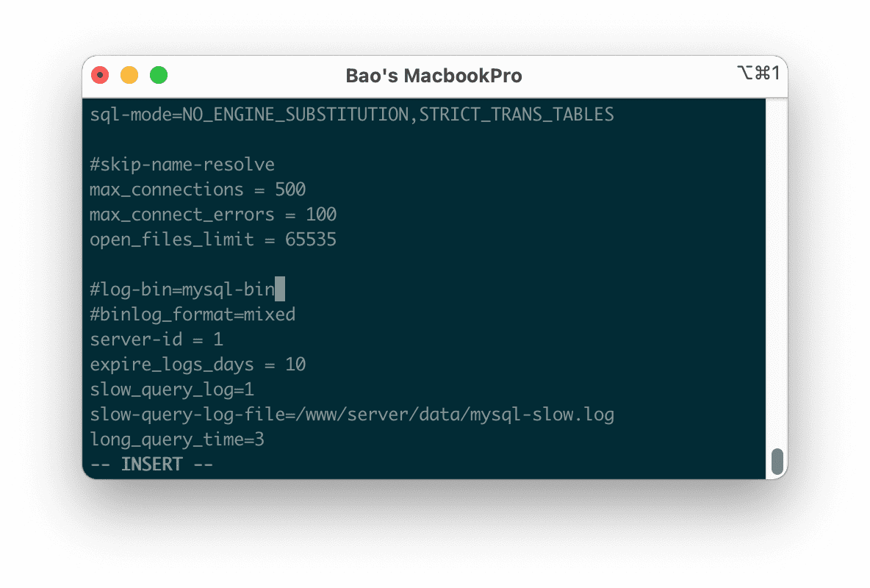Click the Bao's MacbookPro window title
This screenshot has width=870, height=588.
[x=434, y=76]
